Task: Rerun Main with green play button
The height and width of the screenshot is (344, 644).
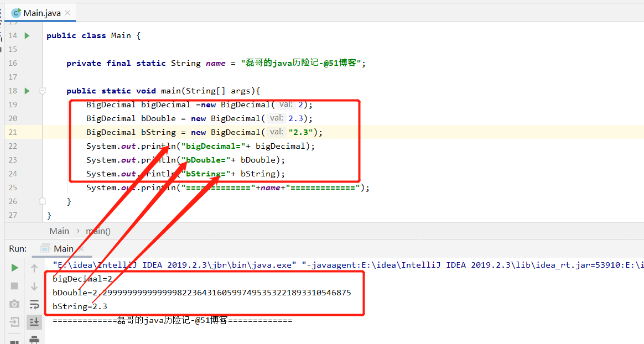Action: 14,268
